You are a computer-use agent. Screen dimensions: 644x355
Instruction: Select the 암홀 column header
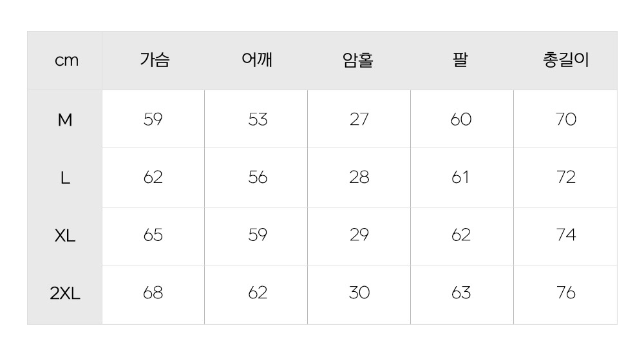359,61
